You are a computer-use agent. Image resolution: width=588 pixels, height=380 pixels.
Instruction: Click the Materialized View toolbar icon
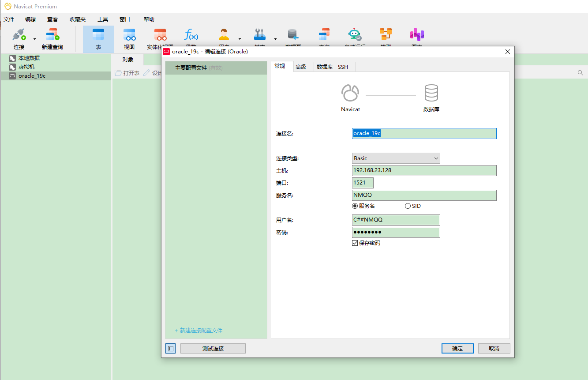click(x=160, y=35)
